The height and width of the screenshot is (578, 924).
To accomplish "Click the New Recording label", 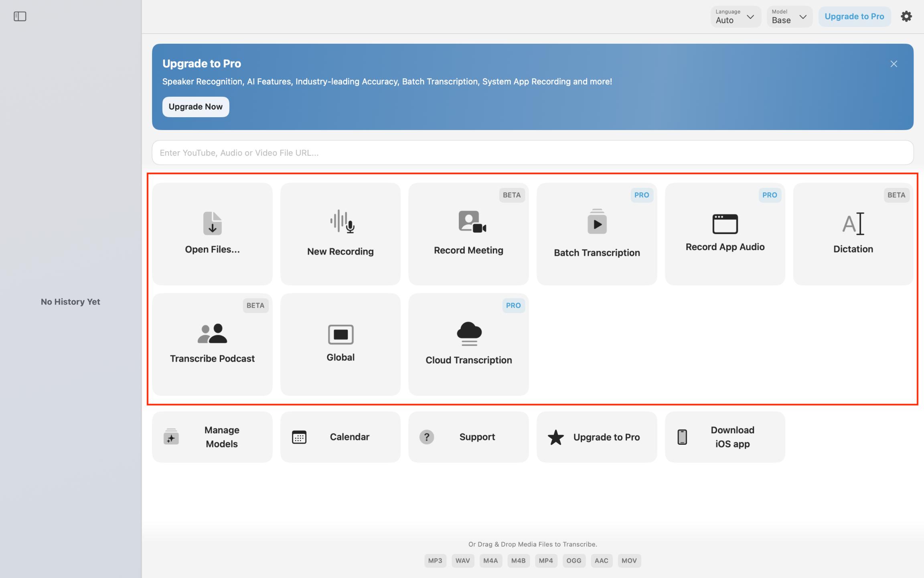I will pyautogui.click(x=340, y=252).
